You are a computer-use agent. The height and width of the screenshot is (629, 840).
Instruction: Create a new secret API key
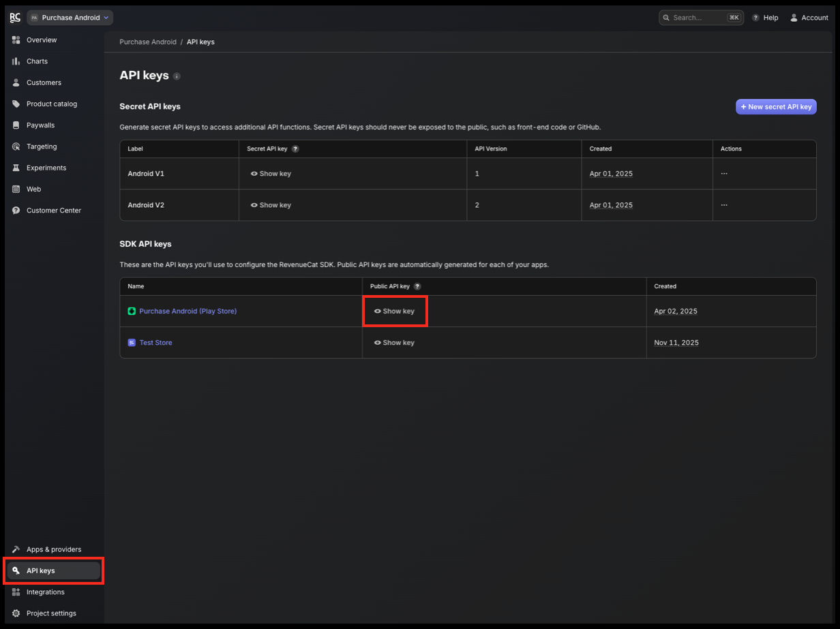click(775, 106)
